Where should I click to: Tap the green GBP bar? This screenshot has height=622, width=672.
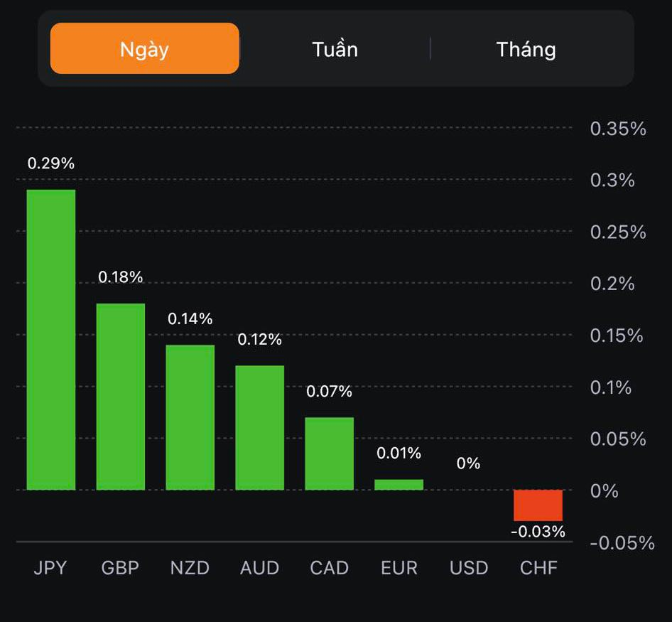click(121, 397)
